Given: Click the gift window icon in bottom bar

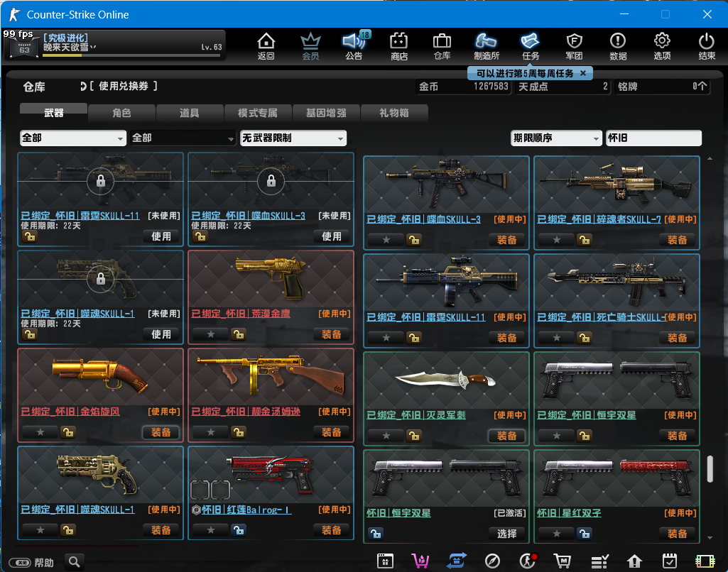Looking at the screenshot, I should pos(385,561).
